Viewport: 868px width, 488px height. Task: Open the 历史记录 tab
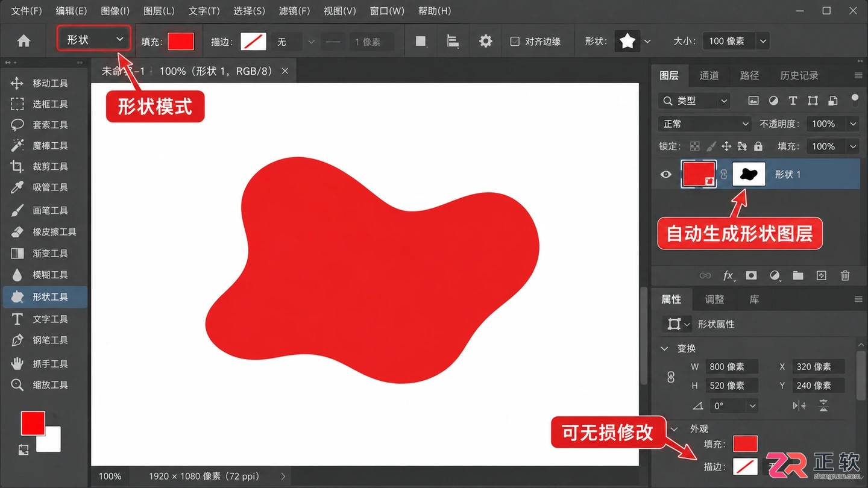click(799, 75)
